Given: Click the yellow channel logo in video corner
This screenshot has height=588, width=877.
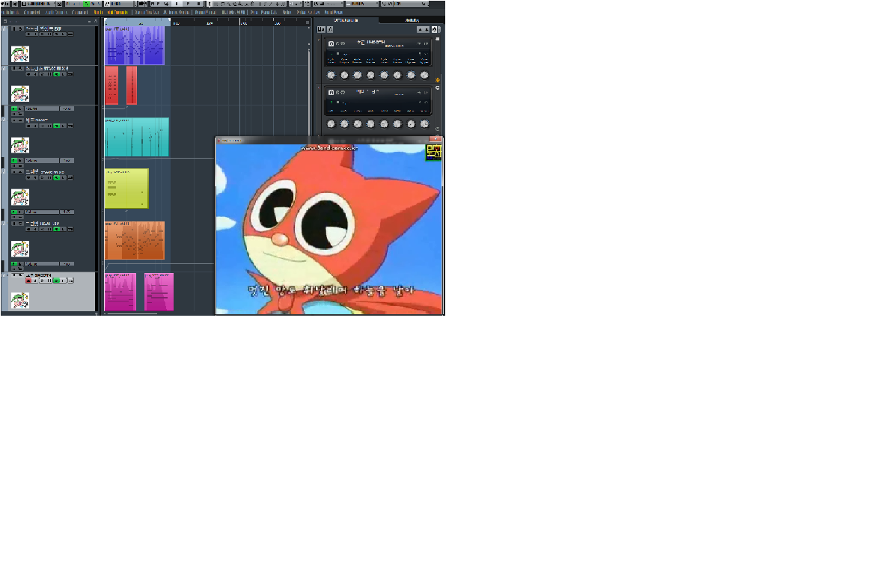Looking at the screenshot, I should point(433,152).
